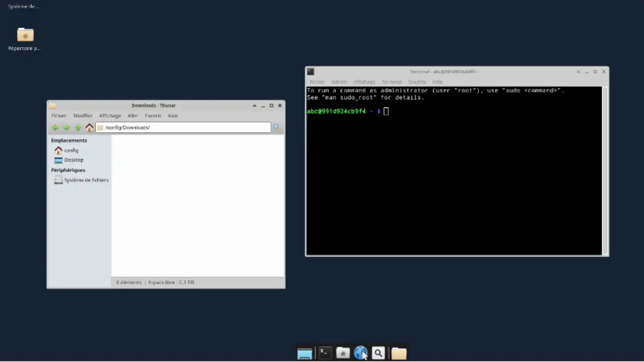Open the home folder icon in dock
The width and height of the screenshot is (644, 362).
[x=343, y=353]
